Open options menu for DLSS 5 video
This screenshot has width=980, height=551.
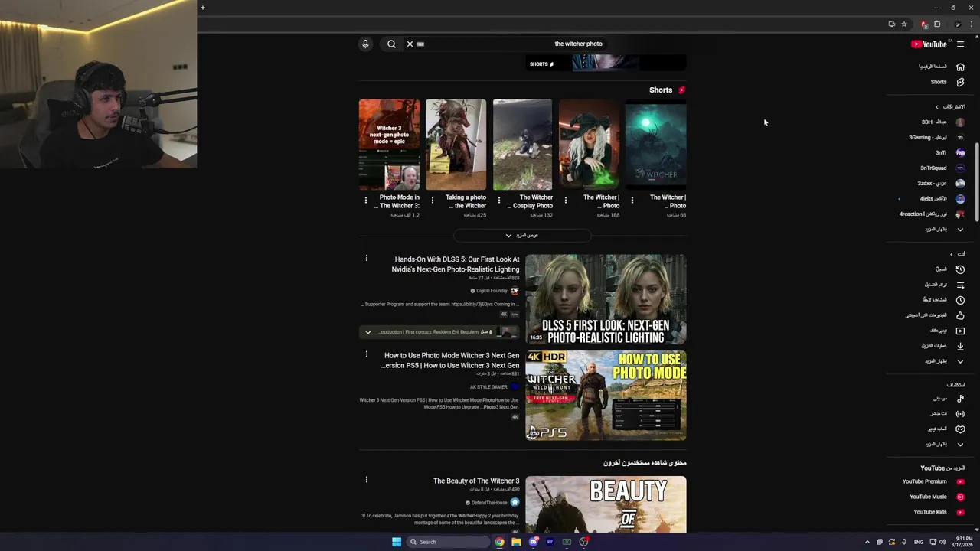366,259
